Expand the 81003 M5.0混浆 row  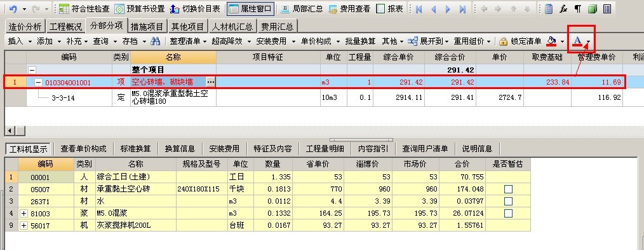pyautogui.click(x=24, y=213)
